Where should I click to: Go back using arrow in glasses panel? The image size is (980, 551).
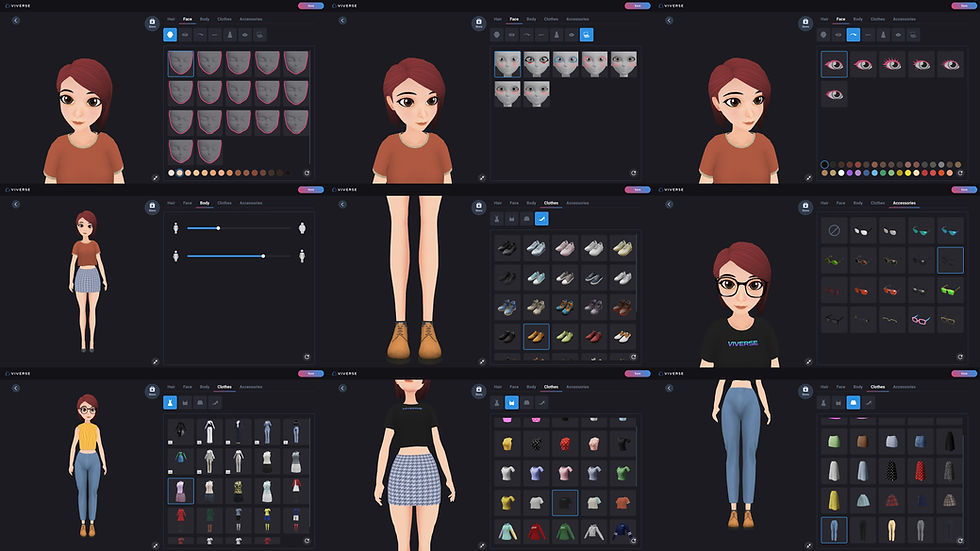click(x=669, y=204)
